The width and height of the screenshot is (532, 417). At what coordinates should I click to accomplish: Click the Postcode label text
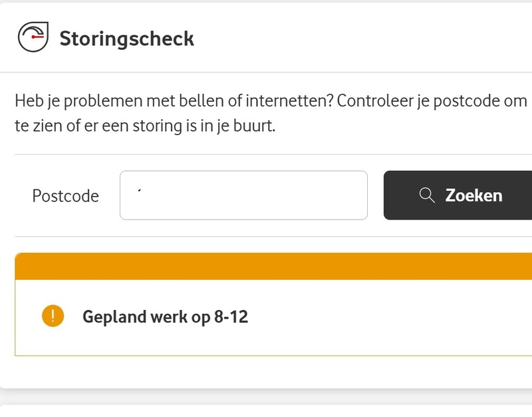[65, 196]
